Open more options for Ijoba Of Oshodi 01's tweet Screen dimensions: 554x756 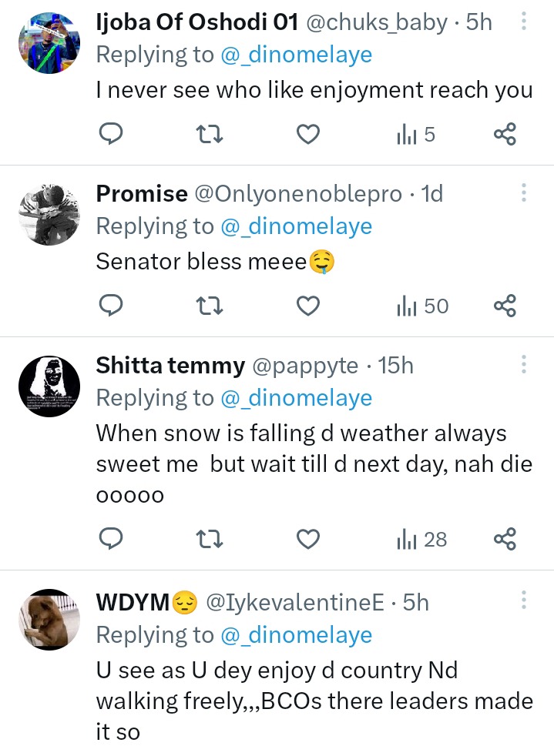tap(524, 21)
